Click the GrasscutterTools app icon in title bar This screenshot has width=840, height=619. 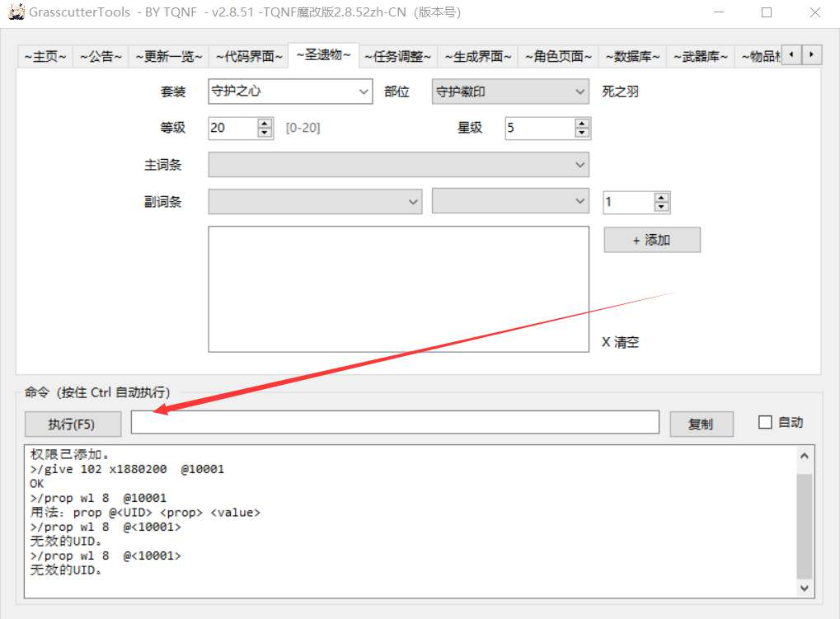16,12
